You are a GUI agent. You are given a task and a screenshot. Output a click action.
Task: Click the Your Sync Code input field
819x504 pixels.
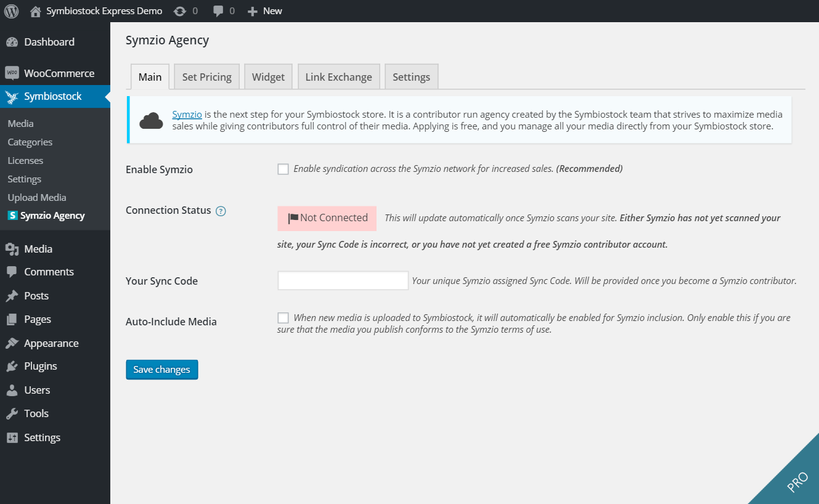coord(343,280)
